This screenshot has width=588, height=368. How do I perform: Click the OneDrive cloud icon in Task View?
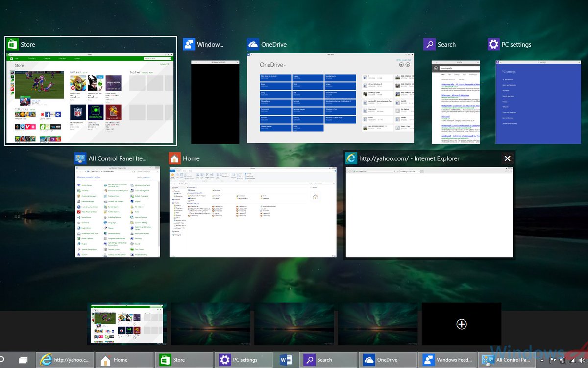(x=253, y=44)
